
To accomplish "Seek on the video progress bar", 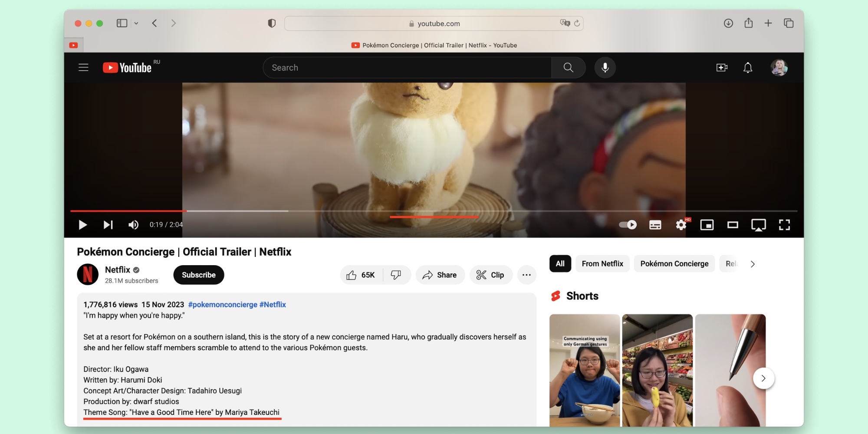I will click(434, 211).
